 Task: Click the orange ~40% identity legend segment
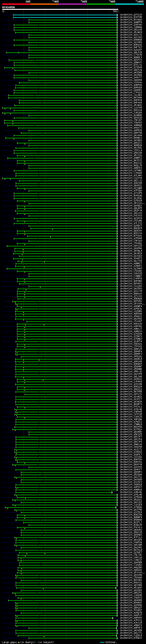coord(45,4)
